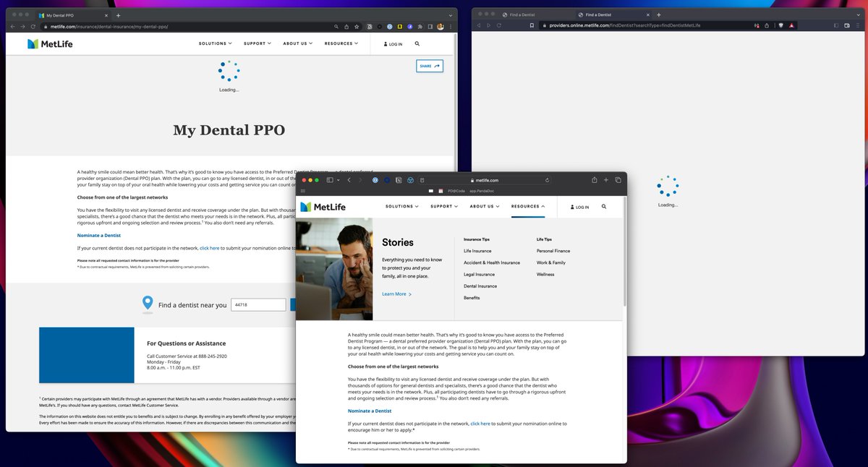The width and height of the screenshot is (868, 467).
Task: Click the SHARE button on the My Dental PPO page
Action: click(430, 66)
